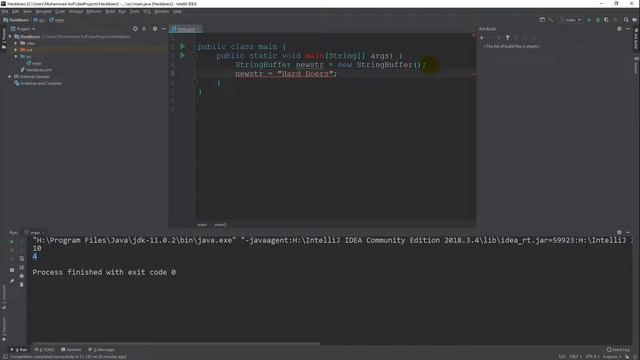Open the Terminal tool window tab

tap(71, 350)
